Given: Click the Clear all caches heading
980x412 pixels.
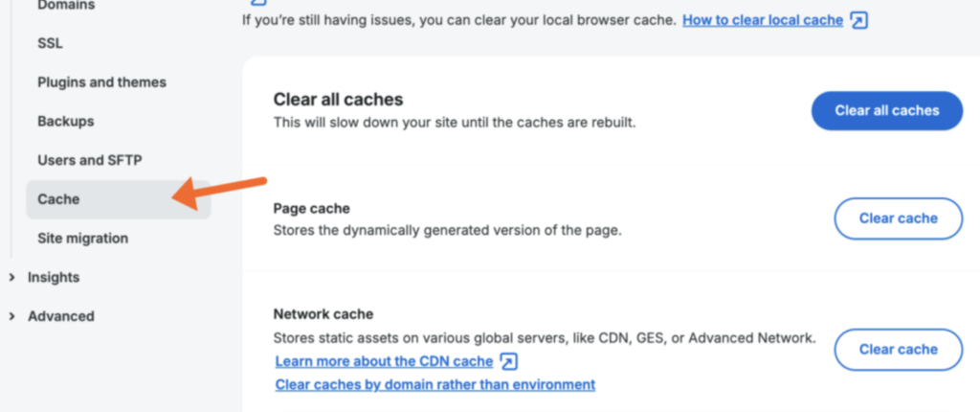Looking at the screenshot, I should 338,100.
